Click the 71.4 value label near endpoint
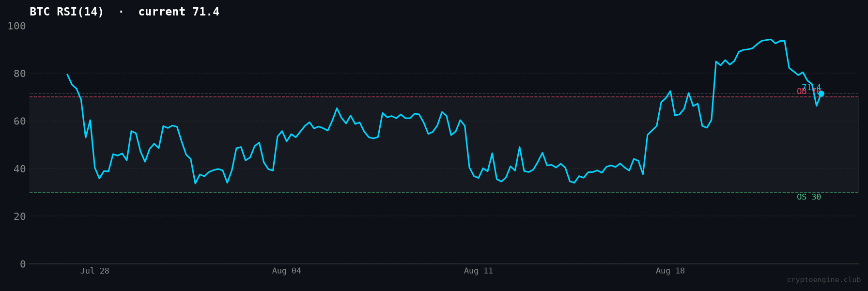This screenshot has width=868, height=291. point(811,88)
